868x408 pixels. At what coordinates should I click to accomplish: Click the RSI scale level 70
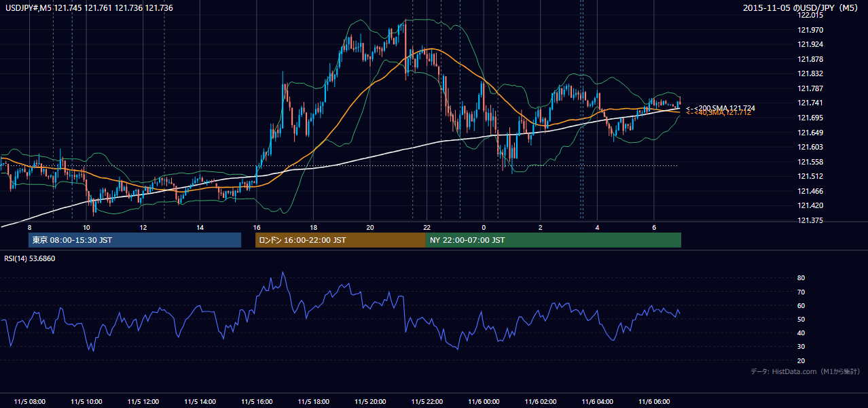click(801, 292)
